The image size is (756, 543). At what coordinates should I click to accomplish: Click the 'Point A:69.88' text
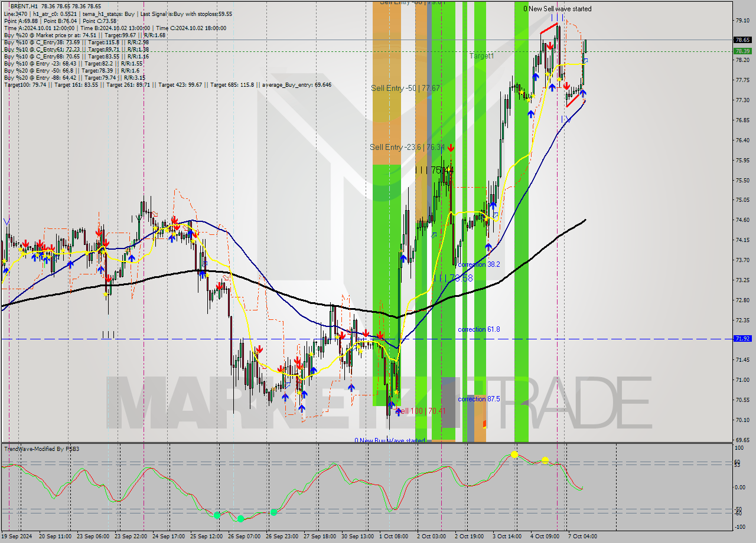21,21
